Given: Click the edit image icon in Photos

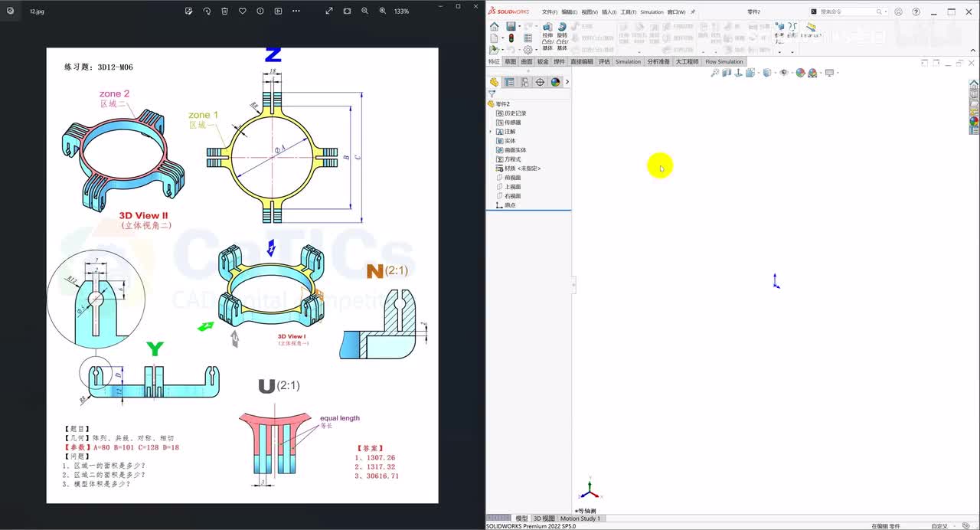Looking at the screenshot, I should [x=190, y=11].
